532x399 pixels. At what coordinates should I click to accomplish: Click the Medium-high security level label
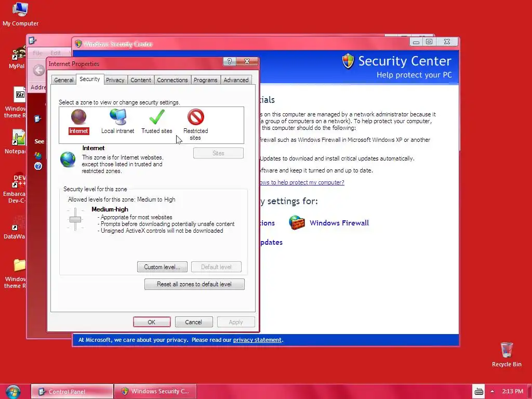pos(110,209)
